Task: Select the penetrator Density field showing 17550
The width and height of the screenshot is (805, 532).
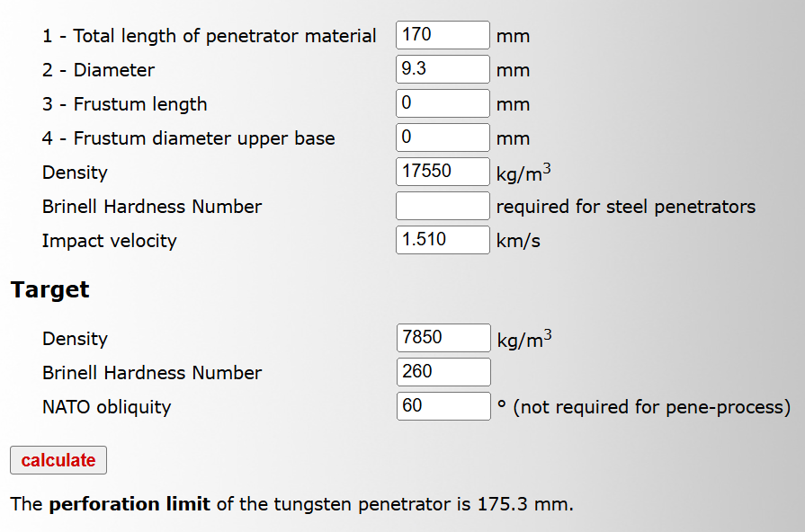Action: pos(443,173)
